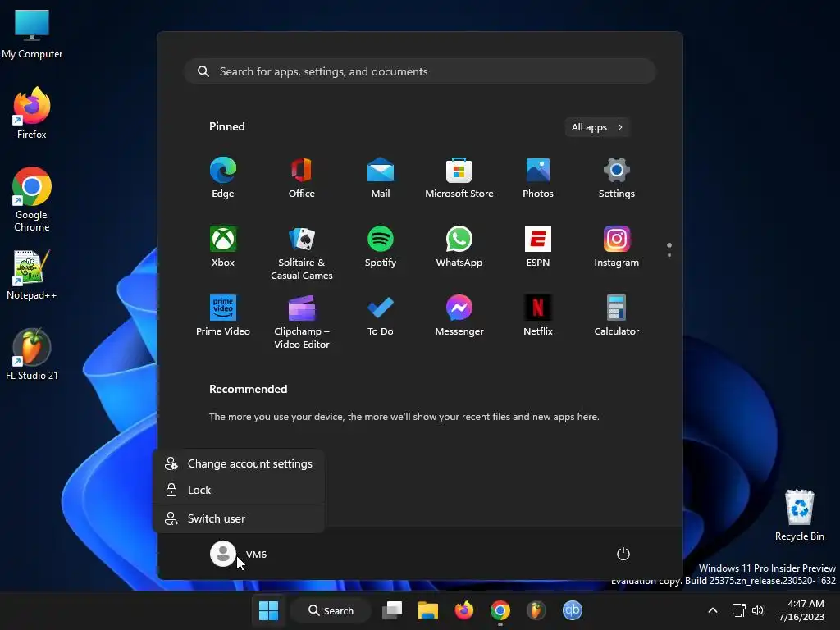This screenshot has width=840, height=630.
Task: Select Google Chrome desktop shortcut
Action: point(32,199)
